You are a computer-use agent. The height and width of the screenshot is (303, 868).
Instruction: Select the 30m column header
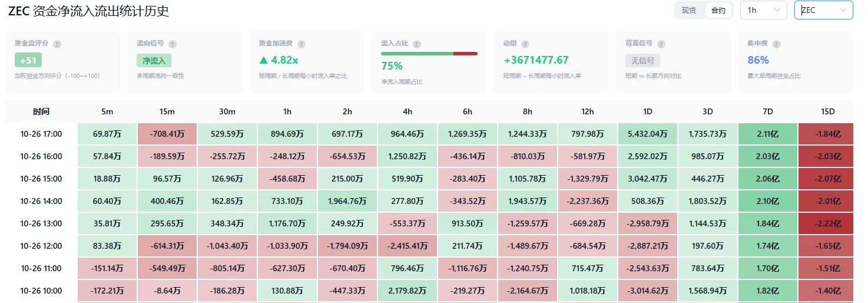pos(227,111)
